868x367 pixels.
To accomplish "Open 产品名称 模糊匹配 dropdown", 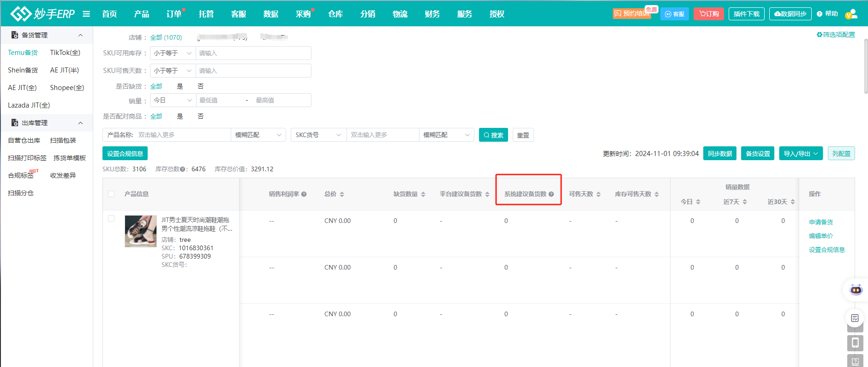I will click(x=258, y=135).
